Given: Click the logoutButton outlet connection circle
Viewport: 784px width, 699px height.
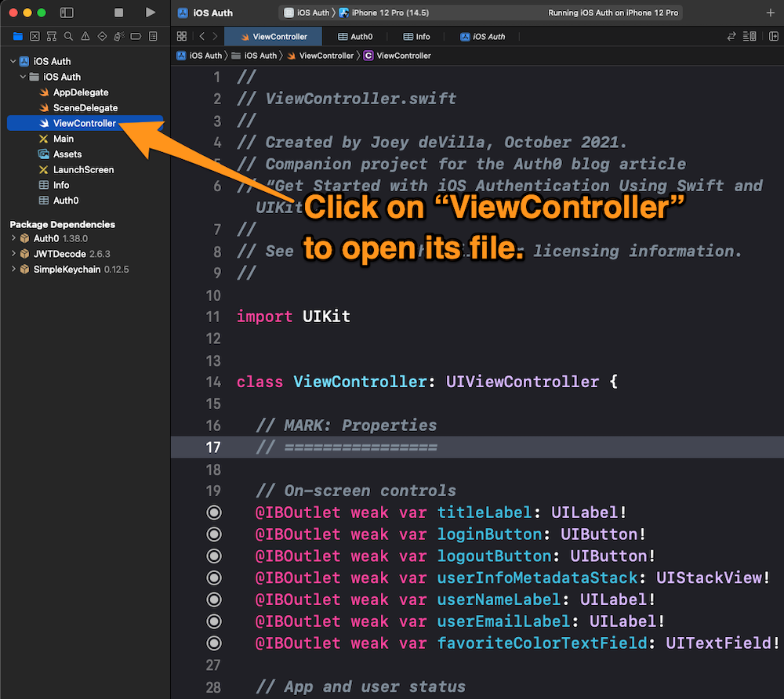Looking at the screenshot, I should coord(214,556).
